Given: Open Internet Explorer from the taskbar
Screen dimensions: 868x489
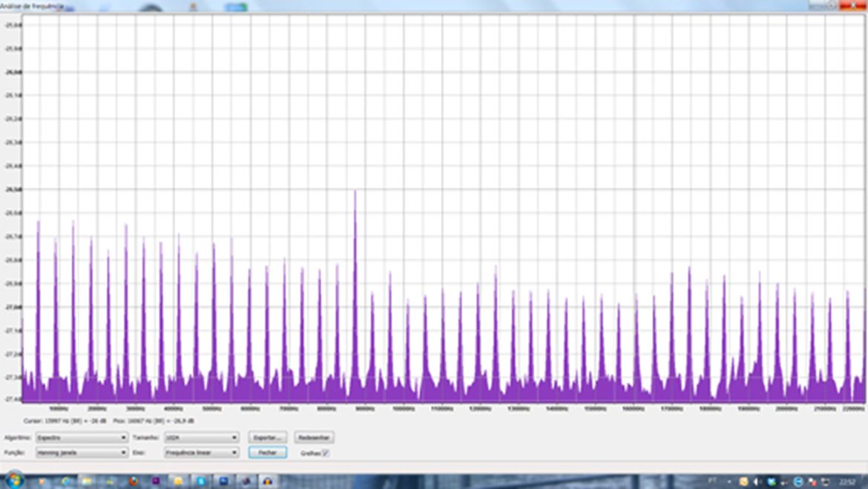Looking at the screenshot, I should point(65,481).
